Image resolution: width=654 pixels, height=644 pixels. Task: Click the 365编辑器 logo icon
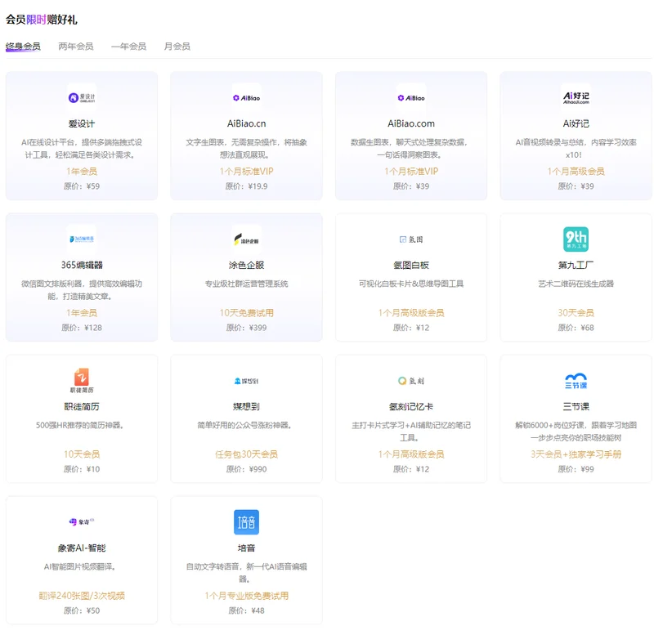[x=81, y=239]
